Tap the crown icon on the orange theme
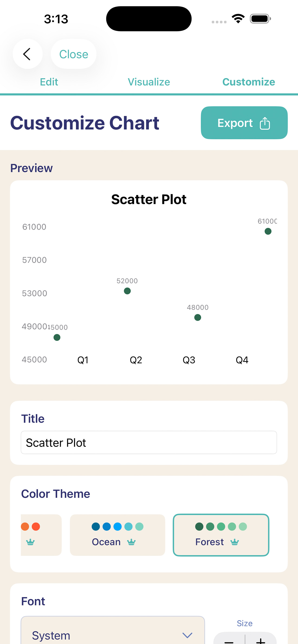 click(x=30, y=542)
